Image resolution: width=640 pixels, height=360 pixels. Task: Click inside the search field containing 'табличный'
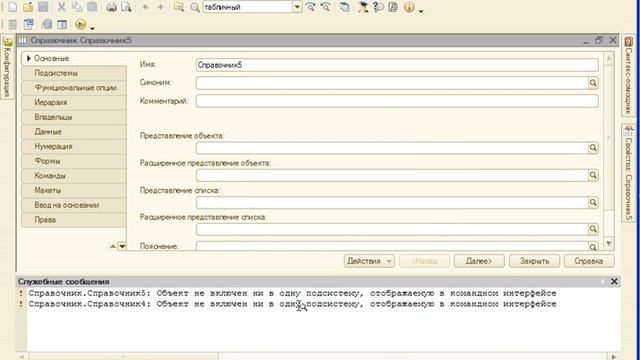[x=247, y=7]
